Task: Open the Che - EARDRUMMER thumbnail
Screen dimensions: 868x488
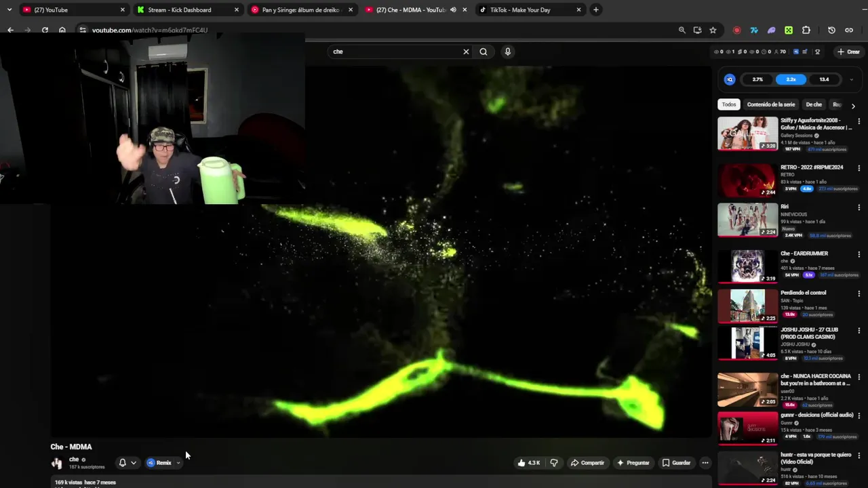Action: (x=748, y=266)
